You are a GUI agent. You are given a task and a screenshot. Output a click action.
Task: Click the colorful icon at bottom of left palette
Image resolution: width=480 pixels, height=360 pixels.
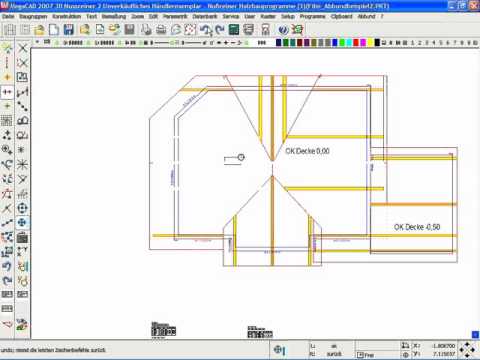22,324
